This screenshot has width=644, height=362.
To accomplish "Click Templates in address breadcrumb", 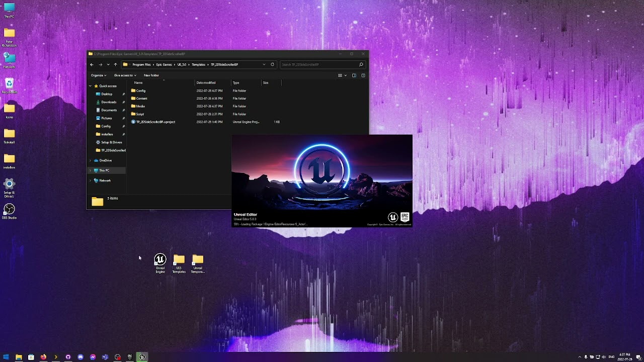I will pyautogui.click(x=198, y=64).
